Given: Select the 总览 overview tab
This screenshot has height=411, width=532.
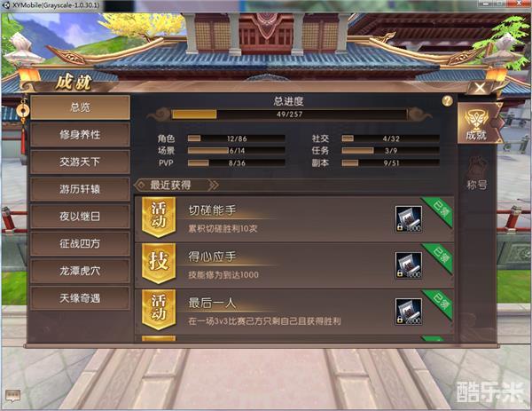Looking at the screenshot, I should click(80, 107).
